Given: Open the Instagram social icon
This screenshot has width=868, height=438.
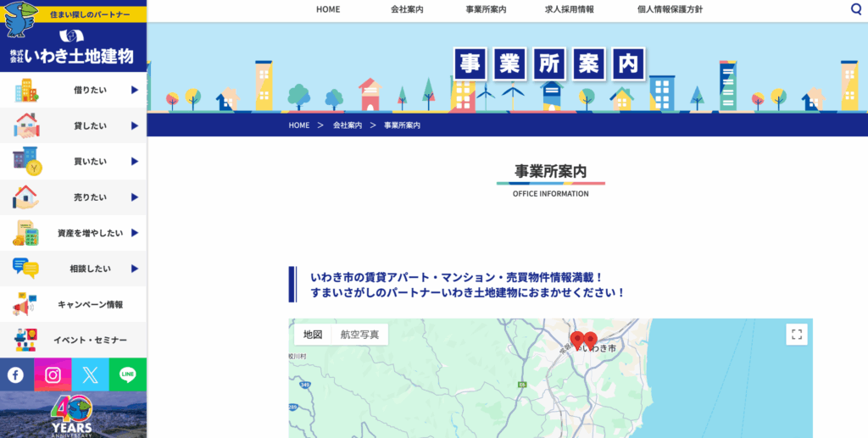Looking at the screenshot, I should pyautogui.click(x=53, y=374).
